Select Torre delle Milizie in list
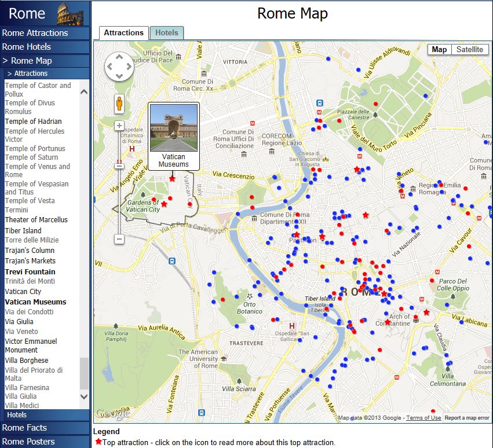Screen dimensions: 493x448 point(32,240)
